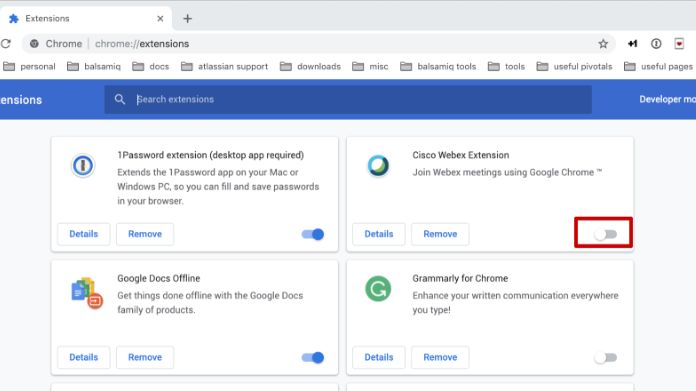Enable the Grammarly for Chrome toggle
Screen dimensions: 696x391
[x=605, y=357]
